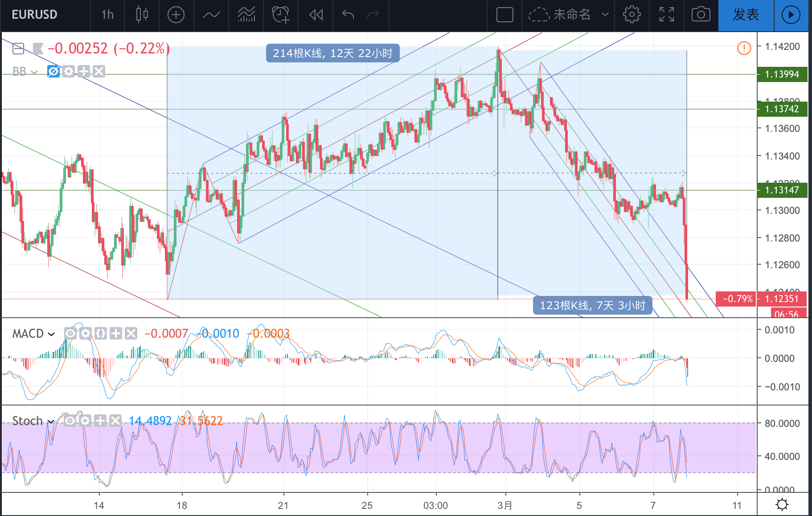Image resolution: width=812 pixels, height=516 pixels.
Task: Hide the Stoch indicator with eye icon
Action: coord(70,421)
